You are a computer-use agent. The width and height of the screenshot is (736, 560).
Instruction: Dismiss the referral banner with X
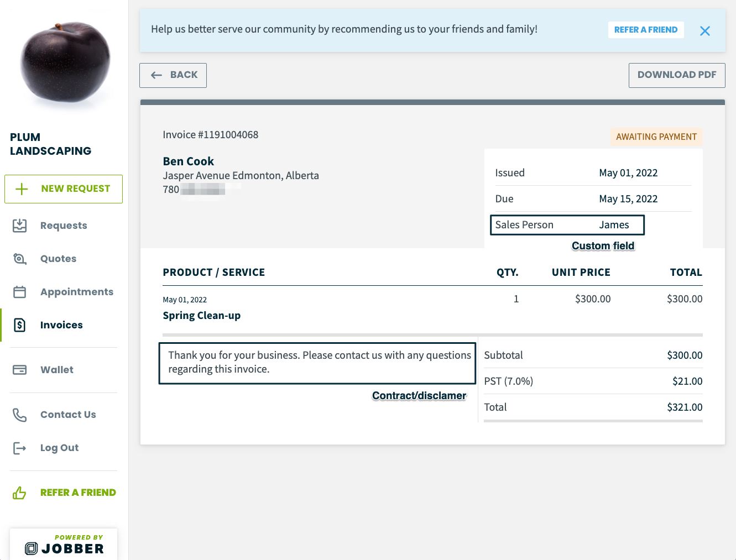(705, 31)
